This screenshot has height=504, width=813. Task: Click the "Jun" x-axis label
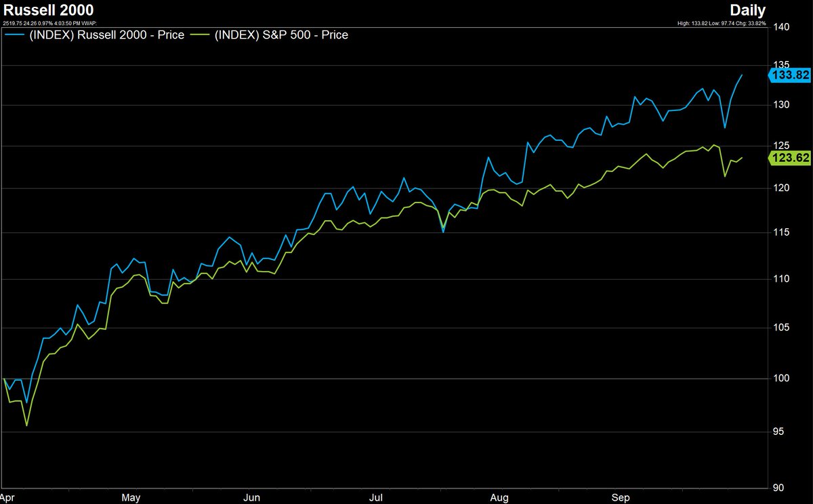click(x=251, y=498)
